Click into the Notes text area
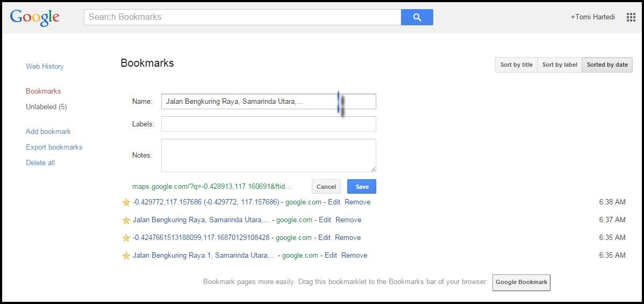The image size is (644, 304). point(268,155)
